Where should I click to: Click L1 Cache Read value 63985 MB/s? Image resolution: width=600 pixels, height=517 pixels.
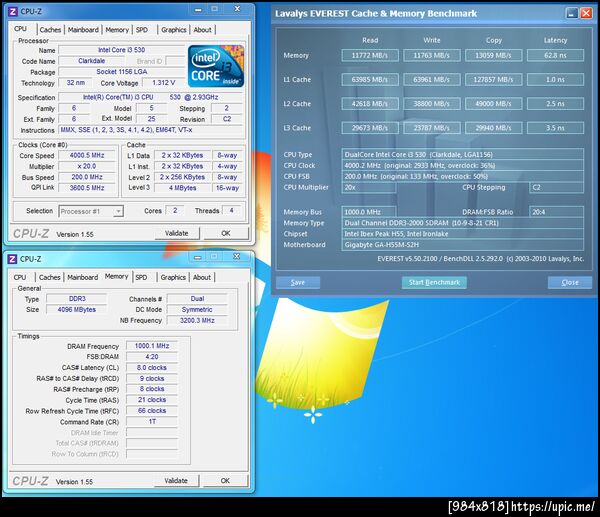click(x=370, y=80)
